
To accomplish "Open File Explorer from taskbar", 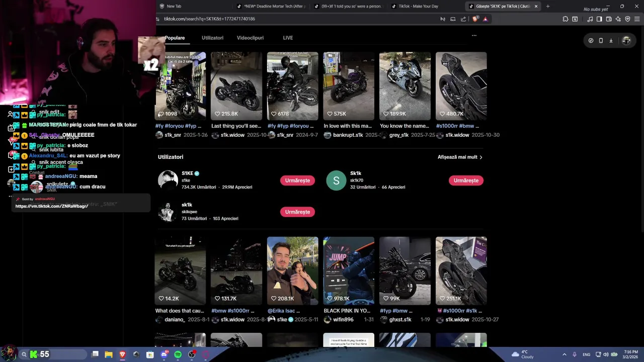I will [108, 354].
